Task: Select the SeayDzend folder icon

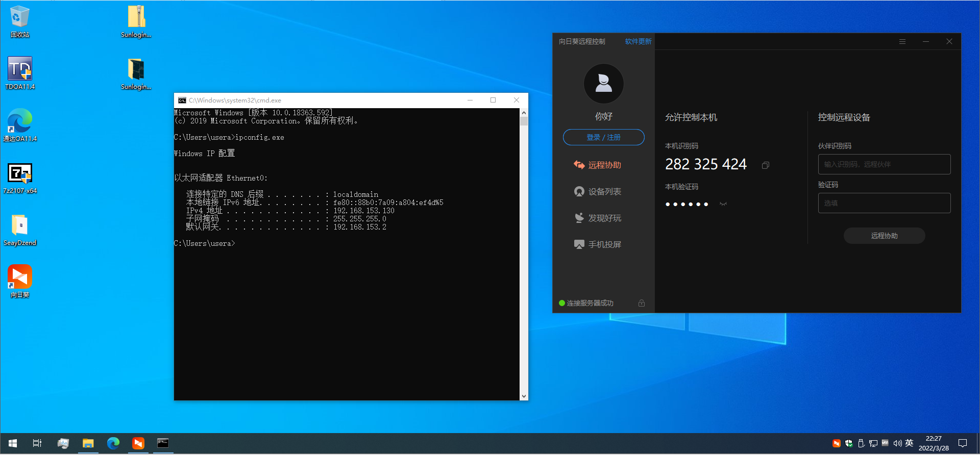Action: coord(20,230)
